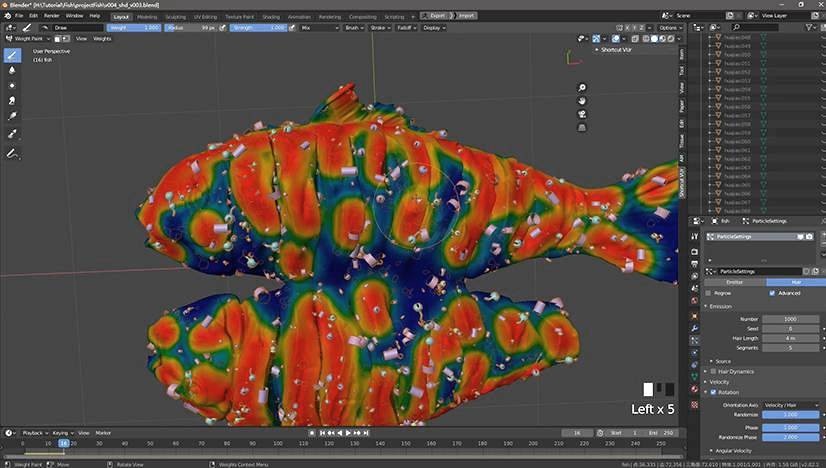
Task: Click the outliner filter funnel icon
Action: tap(810, 27)
